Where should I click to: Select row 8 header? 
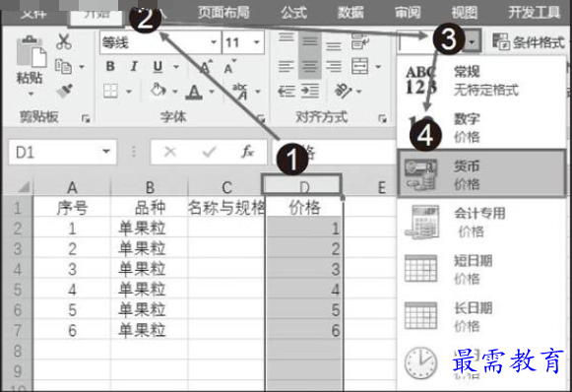(17, 351)
